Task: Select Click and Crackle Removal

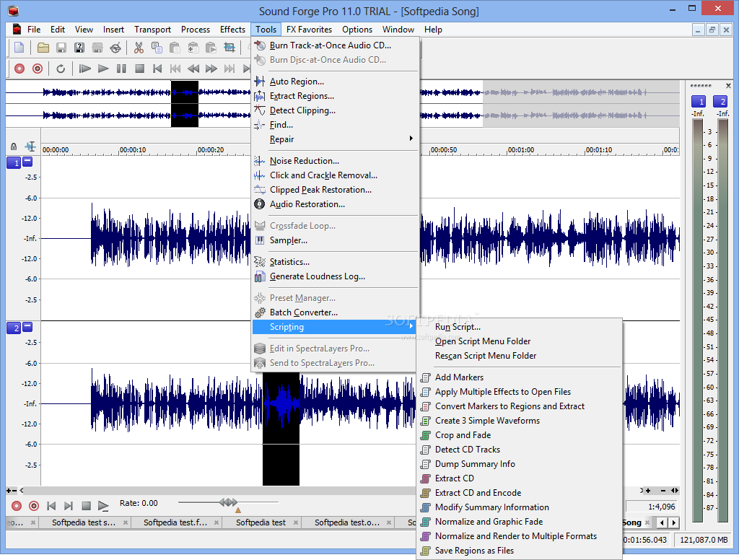Action: click(336, 175)
